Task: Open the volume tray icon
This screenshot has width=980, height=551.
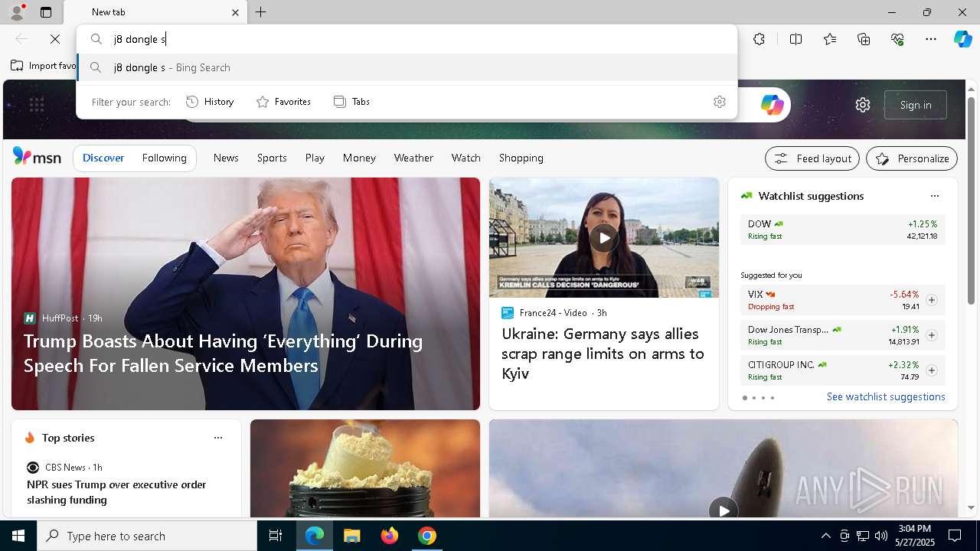Action: (880, 536)
